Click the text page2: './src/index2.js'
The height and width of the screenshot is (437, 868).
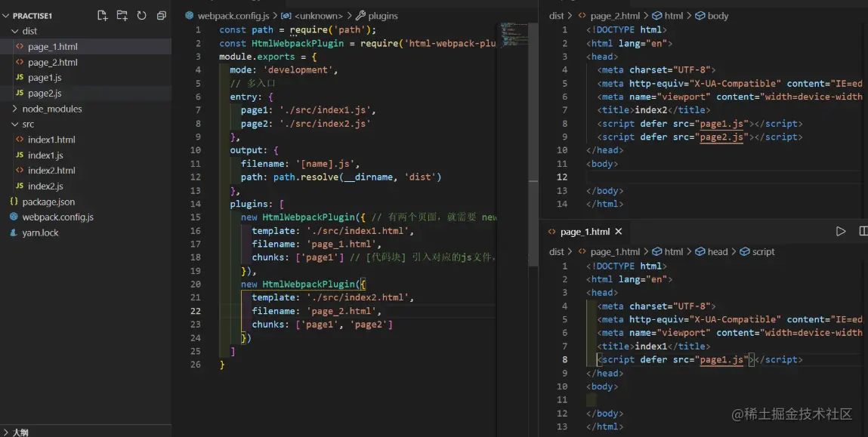tap(305, 123)
